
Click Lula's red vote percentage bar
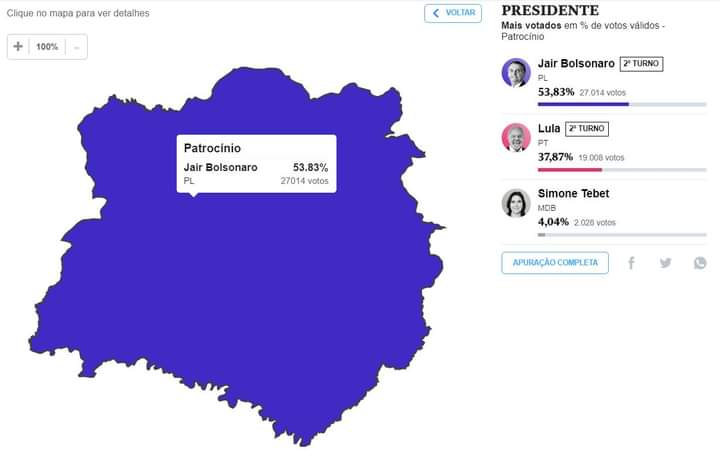point(569,169)
